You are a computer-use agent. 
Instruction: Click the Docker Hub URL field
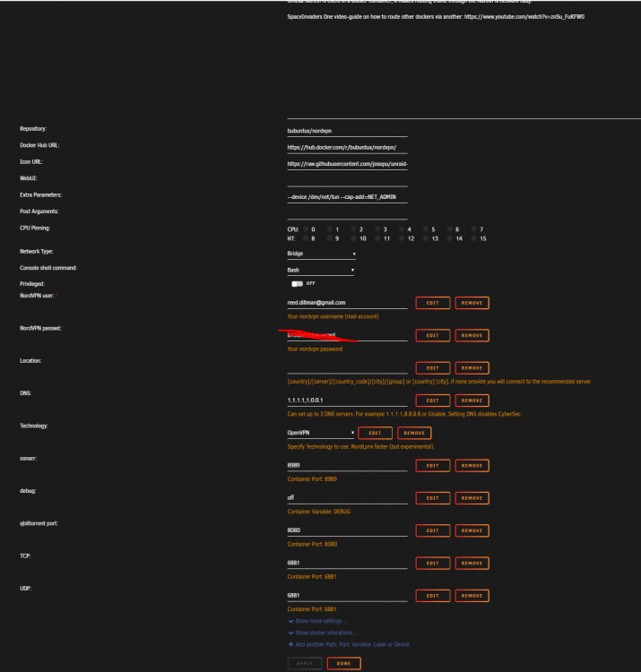pos(347,148)
